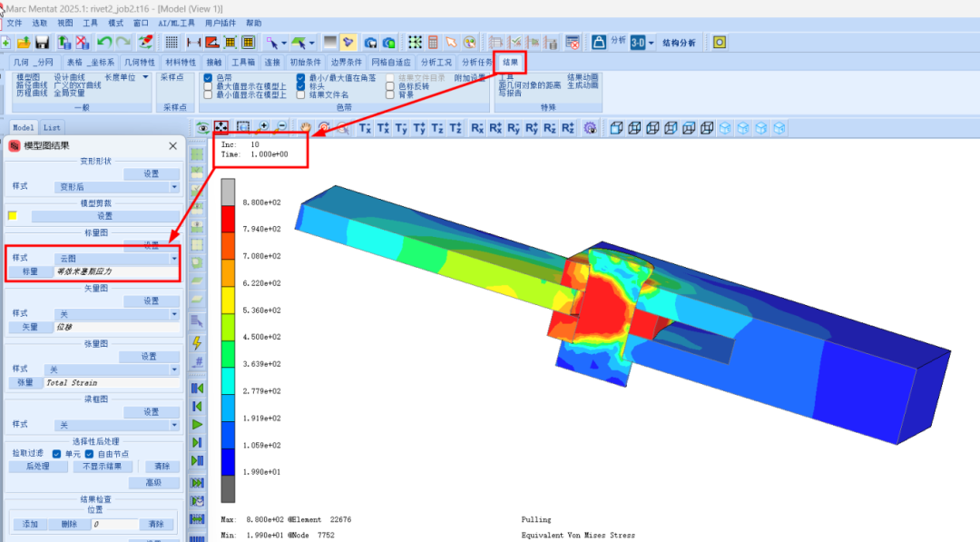
Task: Click the 标量 button
Action: coord(30,271)
